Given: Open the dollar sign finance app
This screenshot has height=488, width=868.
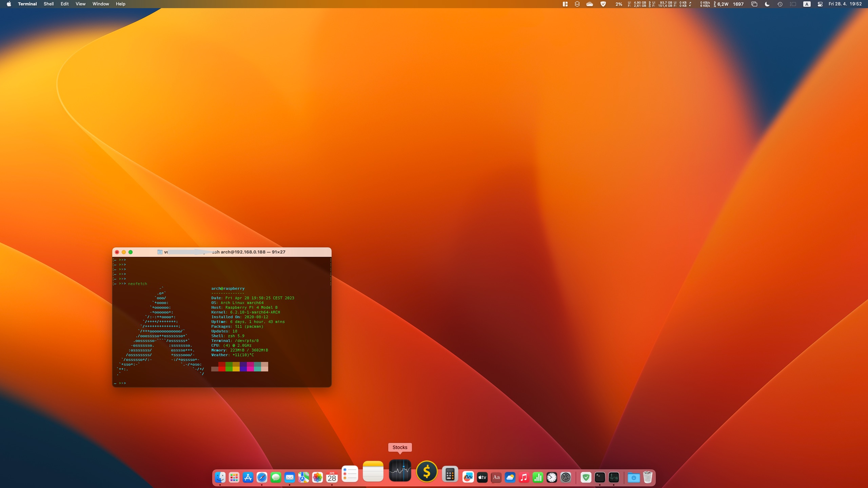Looking at the screenshot, I should click(x=427, y=471).
